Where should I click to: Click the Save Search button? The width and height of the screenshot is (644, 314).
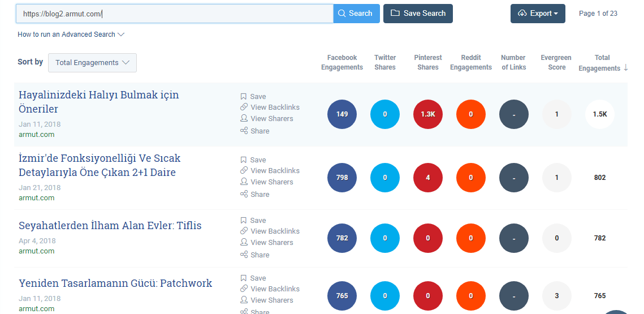pyautogui.click(x=418, y=14)
